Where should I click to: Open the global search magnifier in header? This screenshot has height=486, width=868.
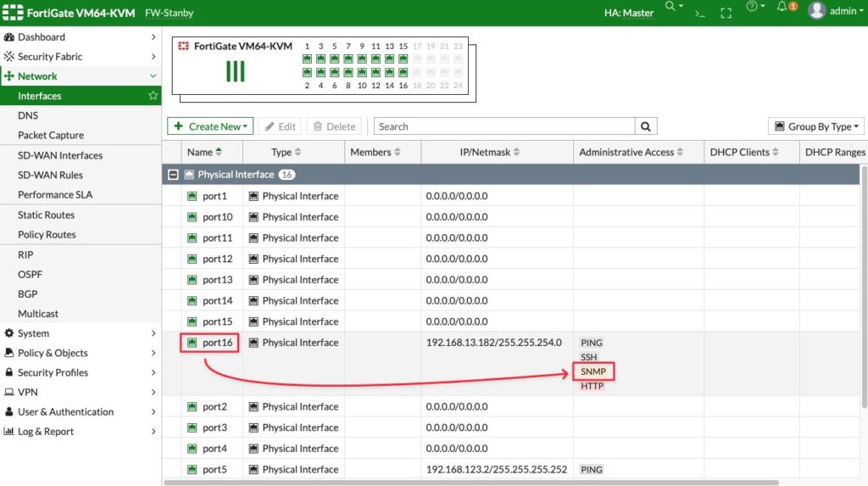point(670,6)
